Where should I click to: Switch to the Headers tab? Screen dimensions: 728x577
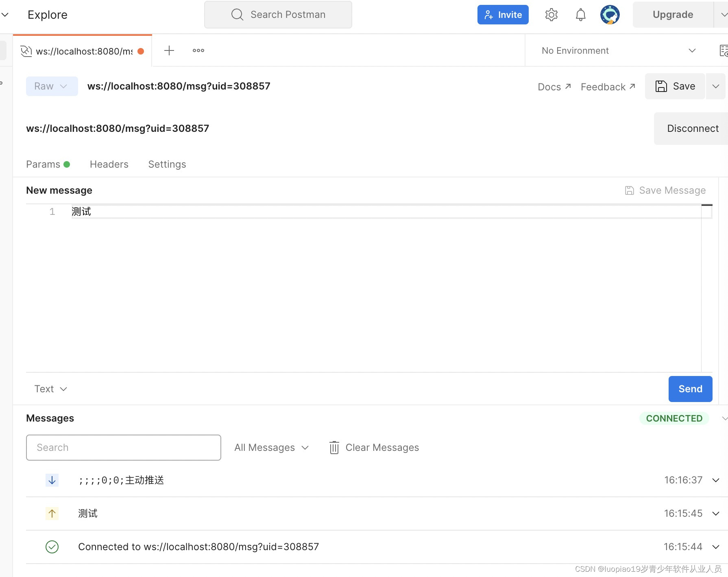(x=109, y=164)
